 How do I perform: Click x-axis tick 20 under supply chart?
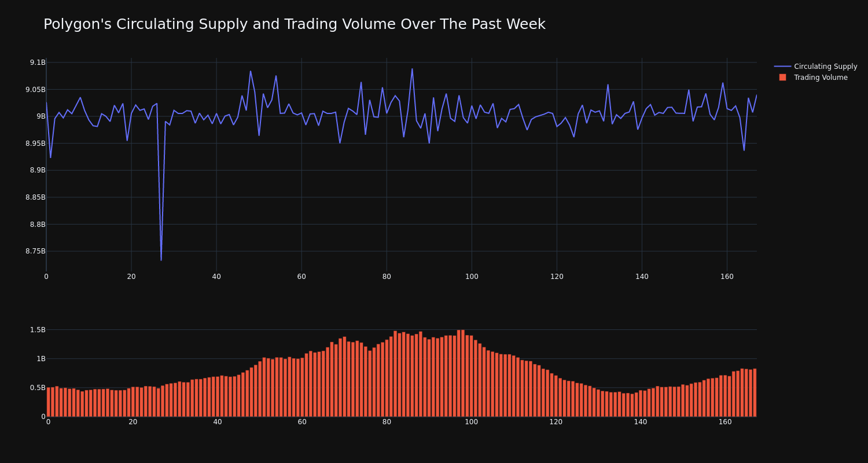pos(131,277)
